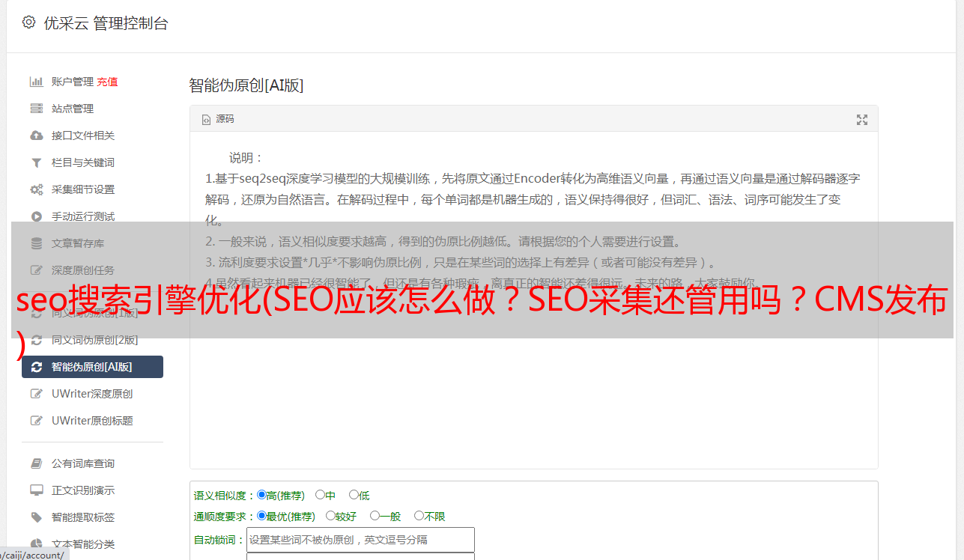Click the 手动运行测试 play circle icon
The image size is (964, 560).
coord(36,216)
